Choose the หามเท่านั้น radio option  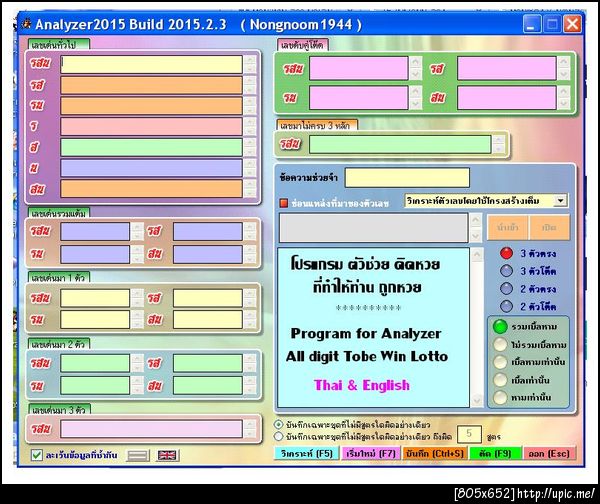pyautogui.click(x=500, y=397)
